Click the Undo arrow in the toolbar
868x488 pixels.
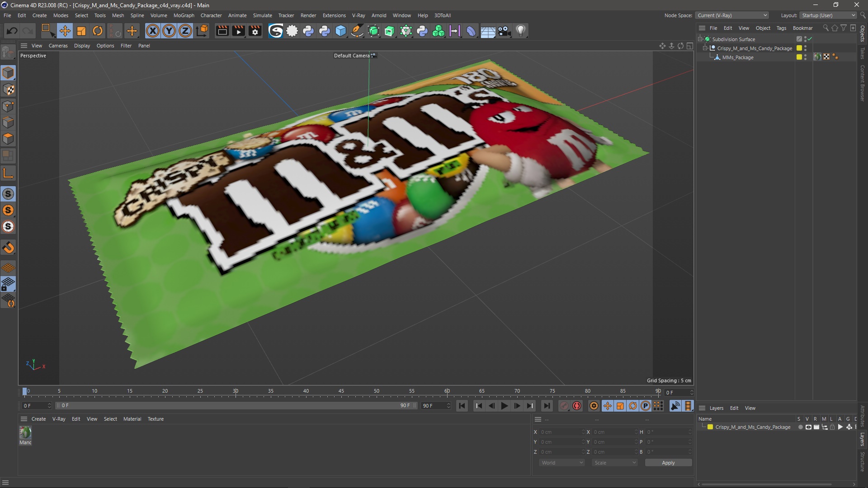[x=12, y=31]
